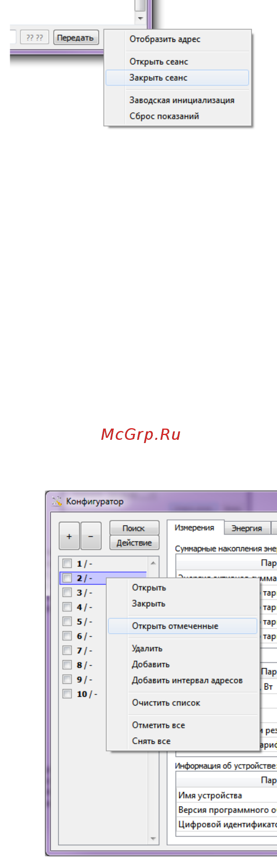The image size is (277, 868).
Task: Toggle checkbox for device 5
Action: tap(67, 622)
